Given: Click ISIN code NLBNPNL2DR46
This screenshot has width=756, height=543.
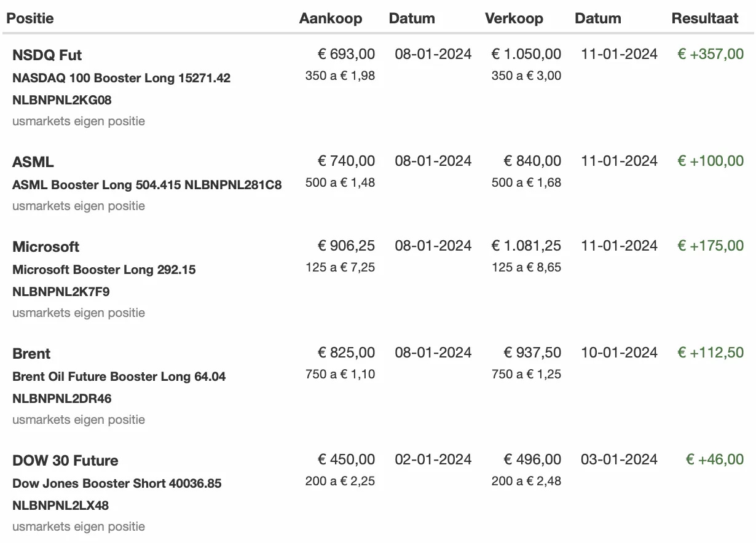Looking at the screenshot, I should (x=62, y=398).
